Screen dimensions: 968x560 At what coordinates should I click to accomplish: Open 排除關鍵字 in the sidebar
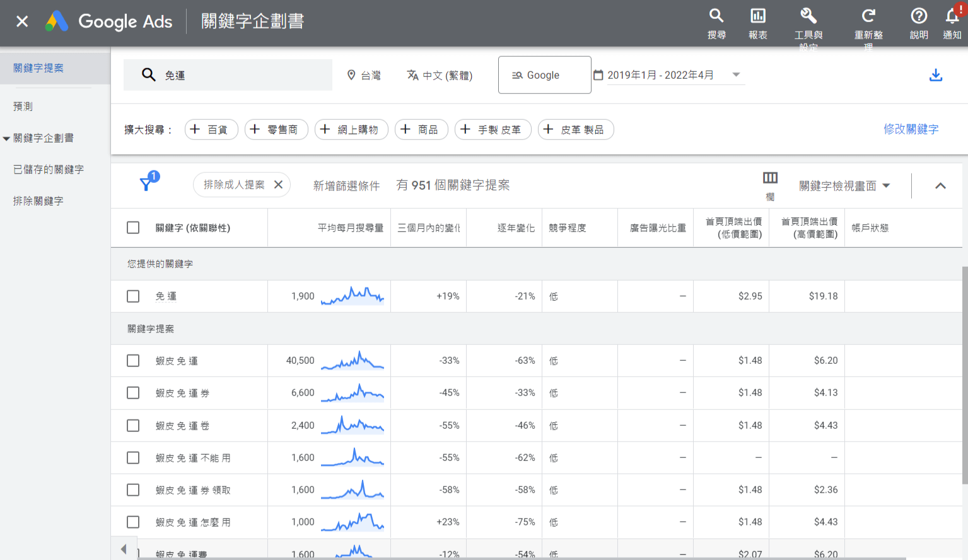(x=38, y=201)
